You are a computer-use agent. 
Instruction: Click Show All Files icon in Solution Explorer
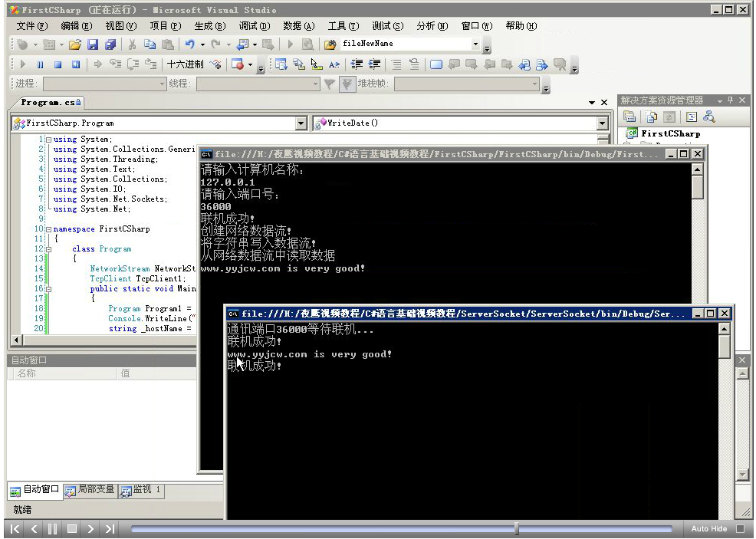pyautogui.click(x=652, y=117)
